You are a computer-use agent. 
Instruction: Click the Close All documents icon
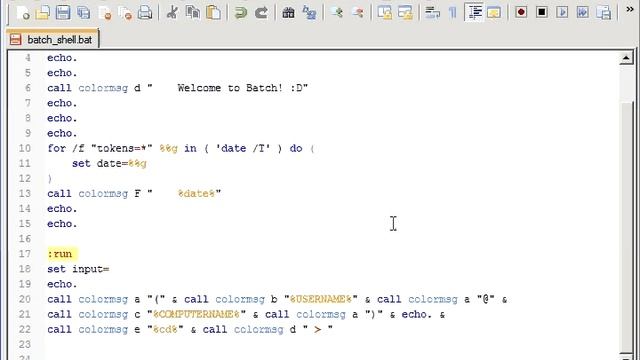125,13
